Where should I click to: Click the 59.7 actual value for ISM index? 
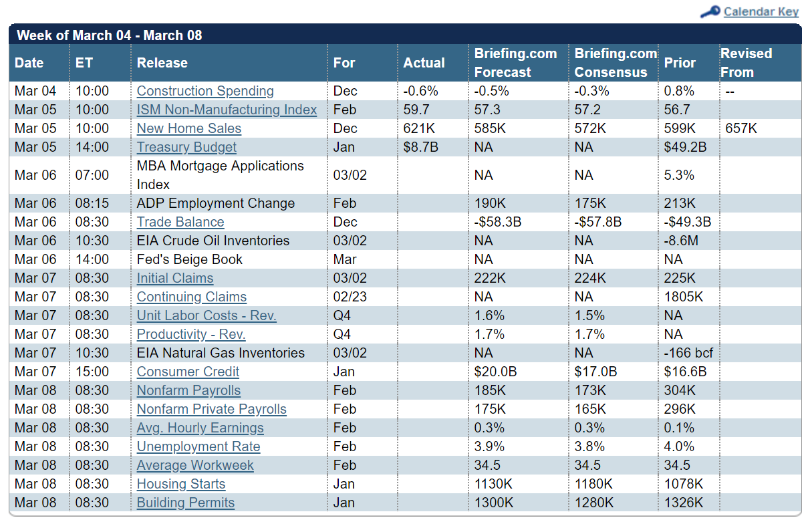[416, 110]
